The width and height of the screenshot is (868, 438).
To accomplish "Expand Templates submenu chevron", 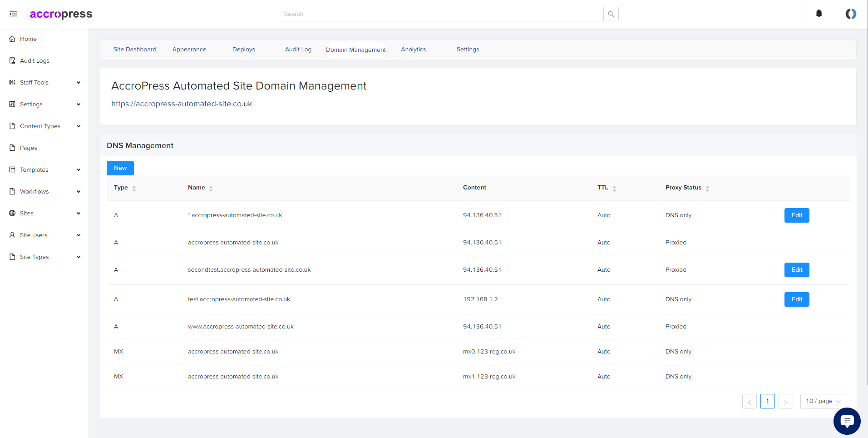I will click(x=79, y=169).
